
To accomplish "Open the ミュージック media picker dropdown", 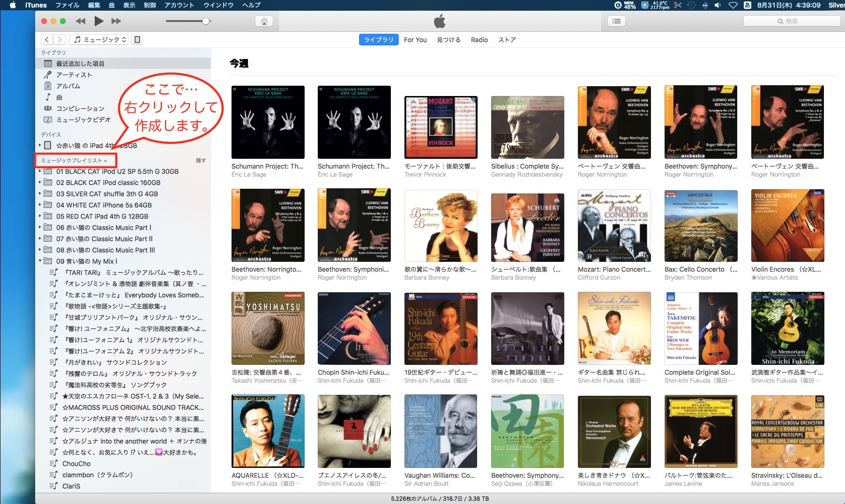I will tap(99, 40).
